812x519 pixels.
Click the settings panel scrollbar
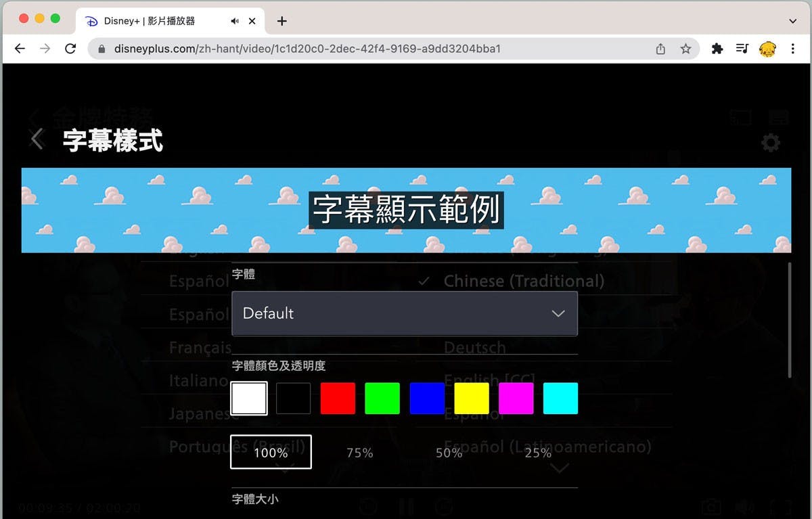(x=789, y=321)
